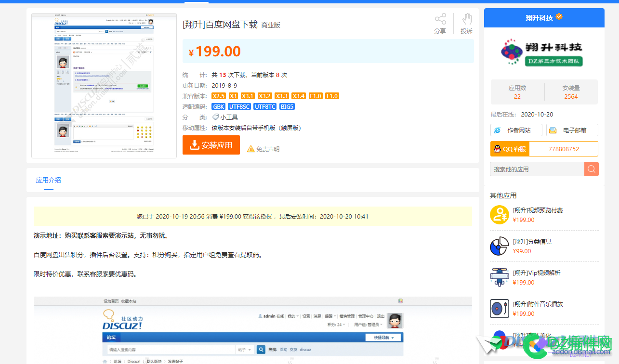This screenshot has width=619, height=364.
Task: Click the 分类信息 pie chart app icon
Action: pyautogui.click(x=500, y=246)
